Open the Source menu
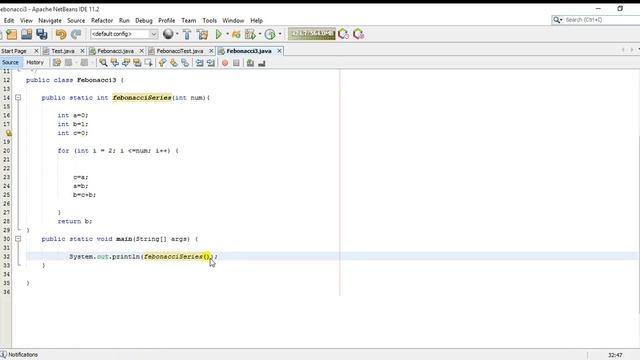Screen dimensions: 640x360 pyautogui.click(x=76, y=20)
